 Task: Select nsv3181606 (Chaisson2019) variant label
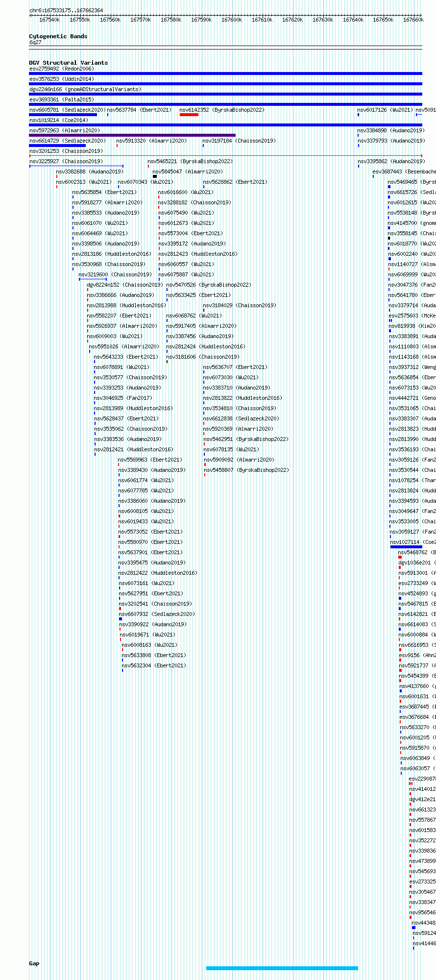tap(203, 357)
